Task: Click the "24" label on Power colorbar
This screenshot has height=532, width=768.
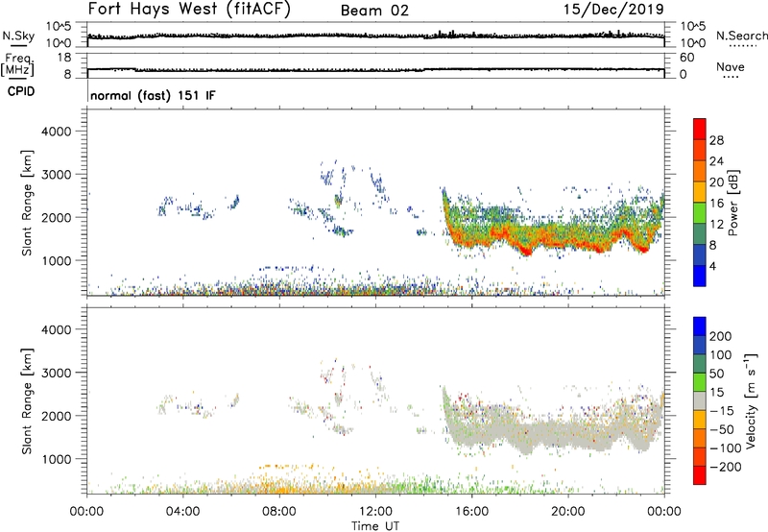Action: [x=716, y=161]
